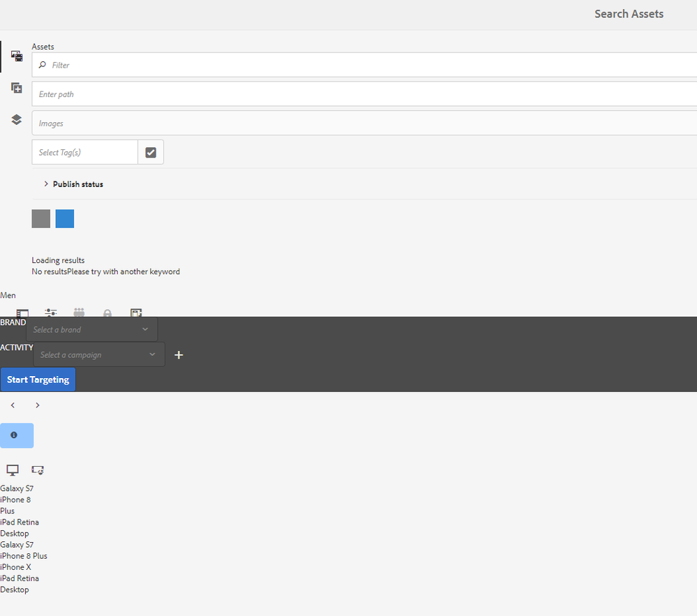Click the rotate device icon
Screen dimensions: 697x616
pos(38,470)
